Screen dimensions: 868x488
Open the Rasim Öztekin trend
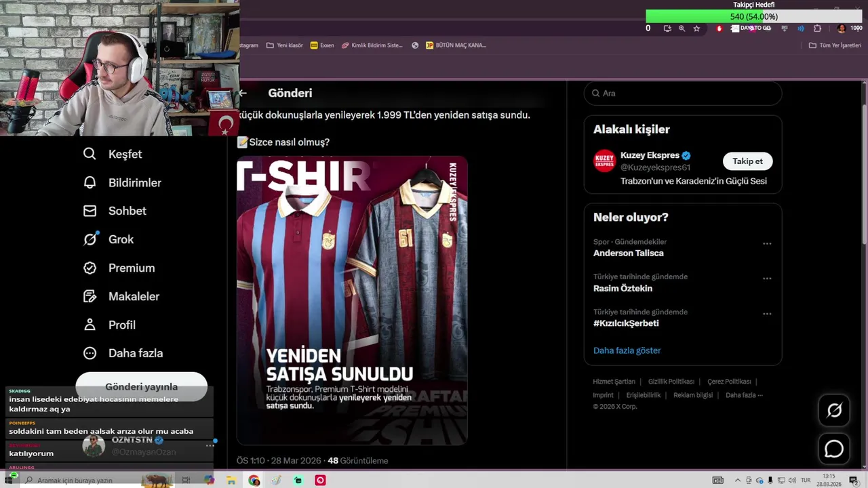(x=623, y=289)
